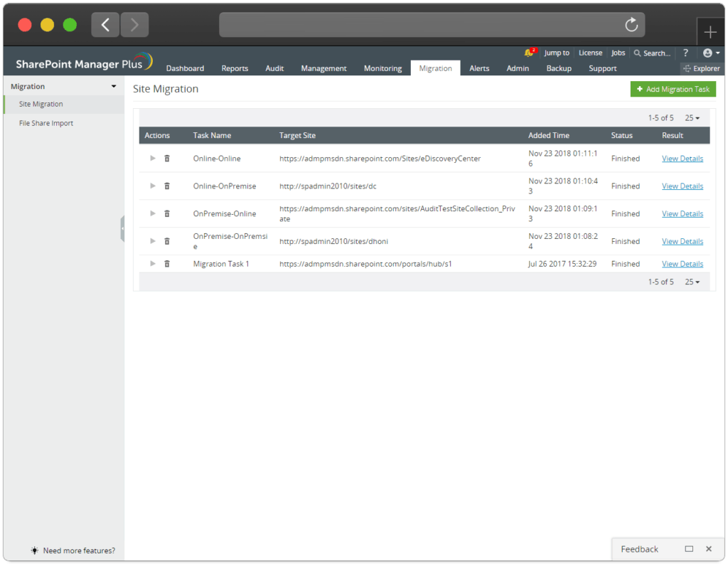Image resolution: width=728 pixels, height=564 pixels.
Task: Run the Online-OnPremise migration task
Action: click(152, 186)
